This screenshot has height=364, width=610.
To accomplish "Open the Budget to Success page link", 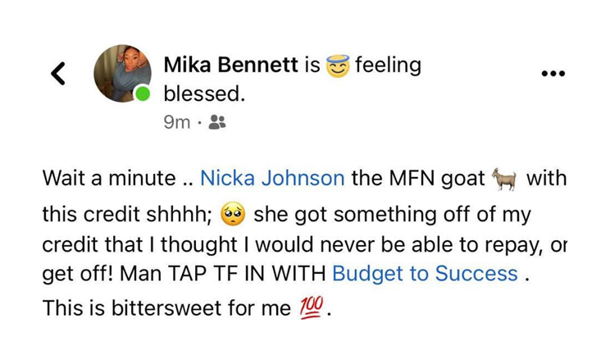I will coord(425,272).
